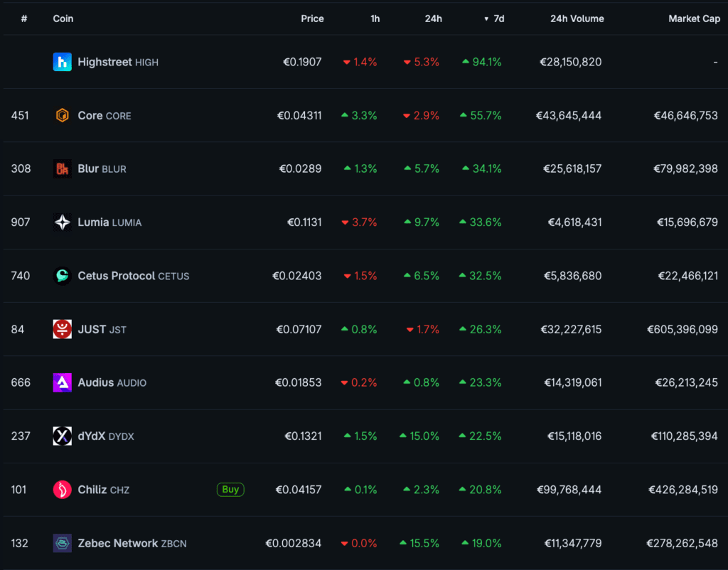Sort by the 1h change column
The width and height of the screenshot is (728, 570).
(x=375, y=18)
